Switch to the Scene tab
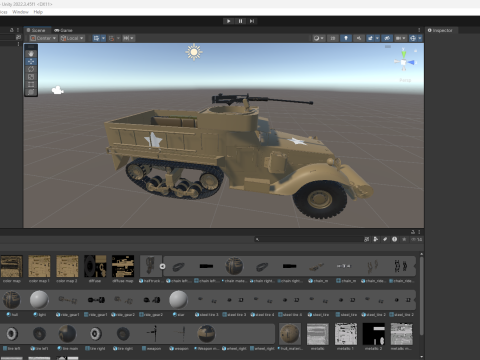The height and width of the screenshot is (360, 480). 36,30
